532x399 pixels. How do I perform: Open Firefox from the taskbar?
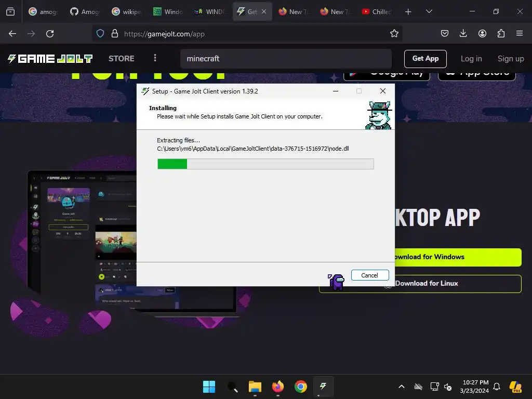278,387
